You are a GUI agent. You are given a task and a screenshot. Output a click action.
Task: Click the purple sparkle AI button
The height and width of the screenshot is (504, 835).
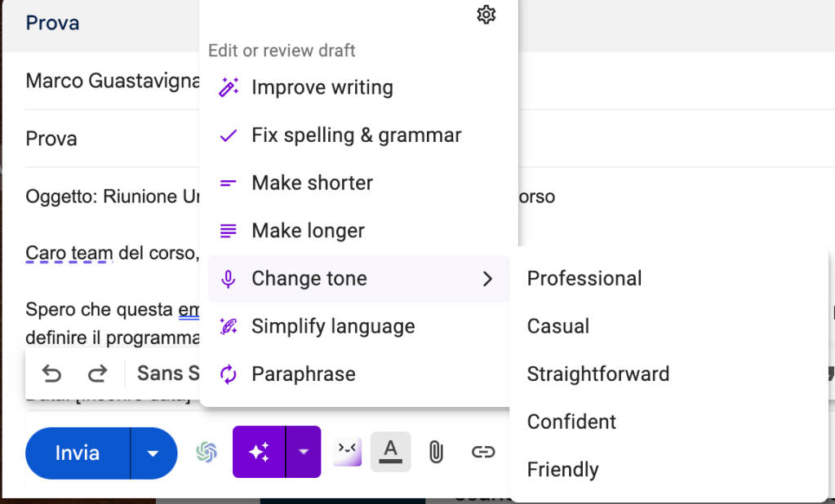259,452
